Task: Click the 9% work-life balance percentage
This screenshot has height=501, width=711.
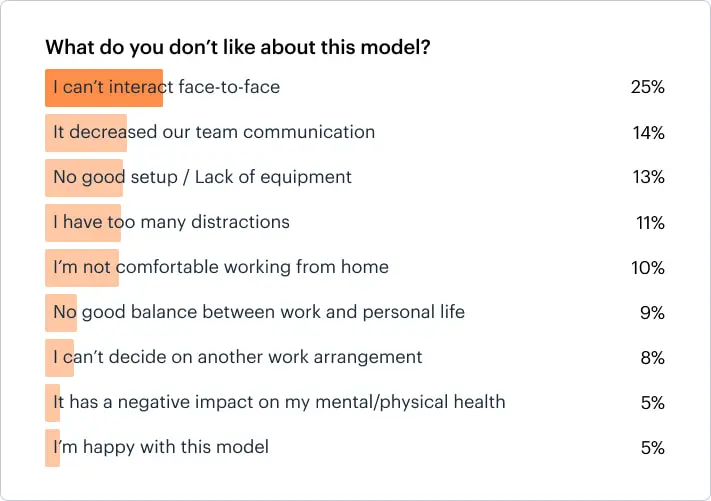Action: tap(652, 312)
